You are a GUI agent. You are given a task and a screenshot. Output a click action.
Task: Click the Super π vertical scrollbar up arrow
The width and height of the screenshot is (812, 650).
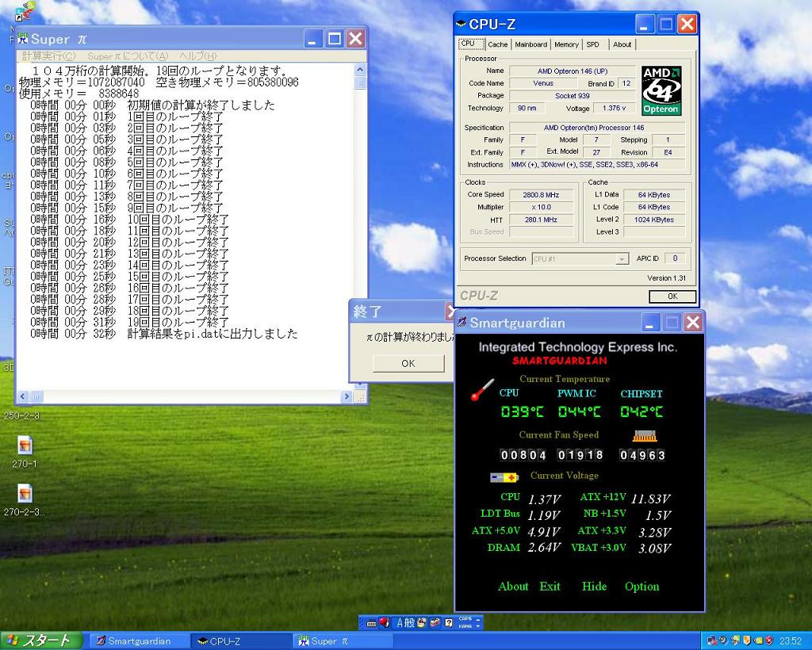(x=361, y=69)
